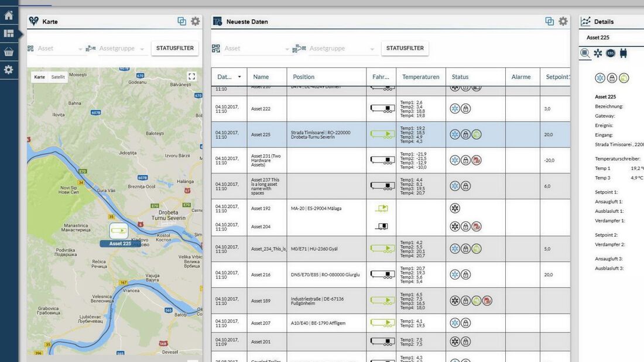
Task: Click Asset 204 trailer vehicle icon
Action: [382, 226]
